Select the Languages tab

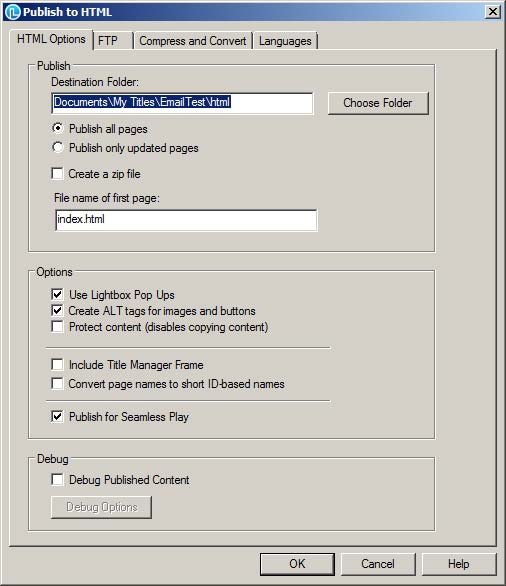285,40
